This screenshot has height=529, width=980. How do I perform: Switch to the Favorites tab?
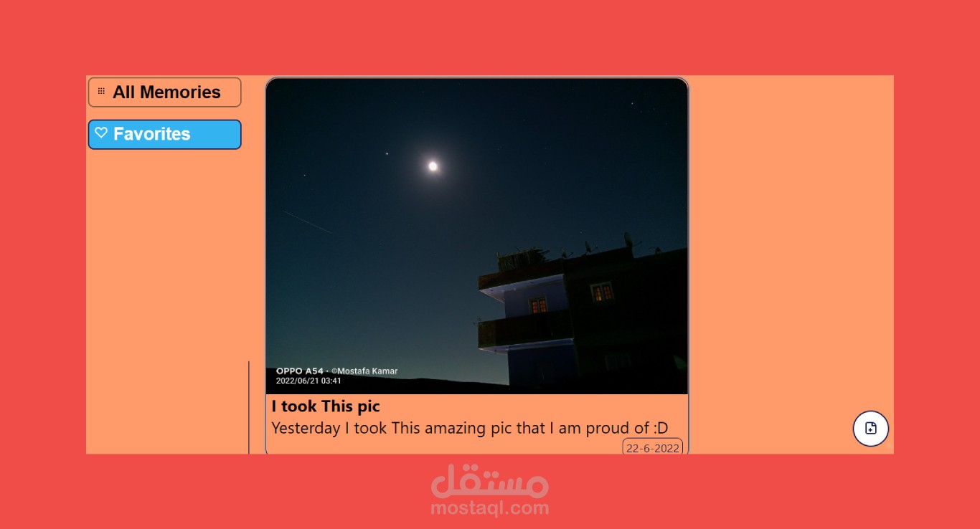point(164,135)
